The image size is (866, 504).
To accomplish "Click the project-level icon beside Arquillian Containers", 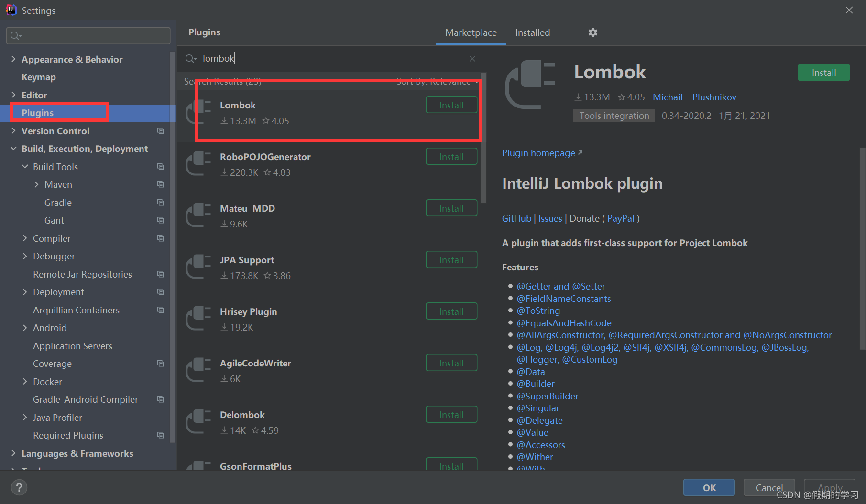I will tap(161, 310).
